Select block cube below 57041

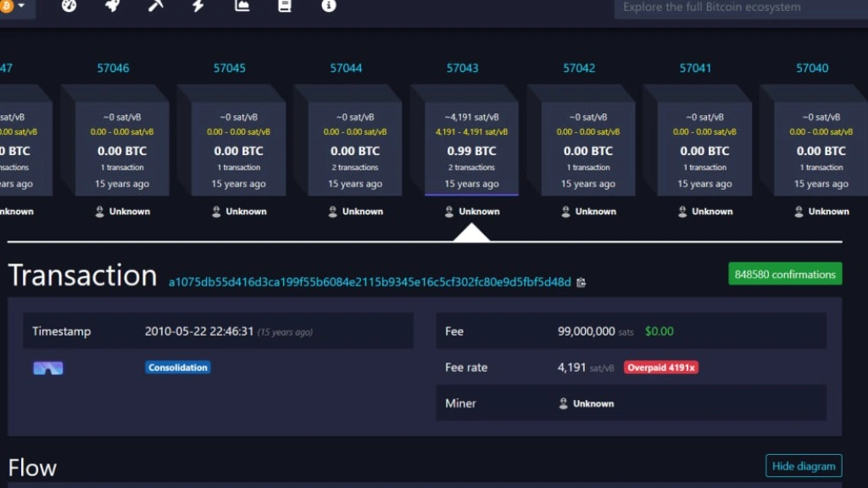(704, 148)
